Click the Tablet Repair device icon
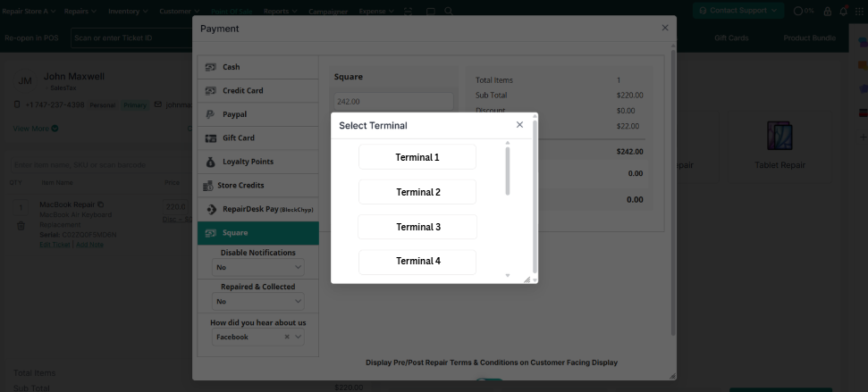This screenshot has height=392, width=868. 780,136
